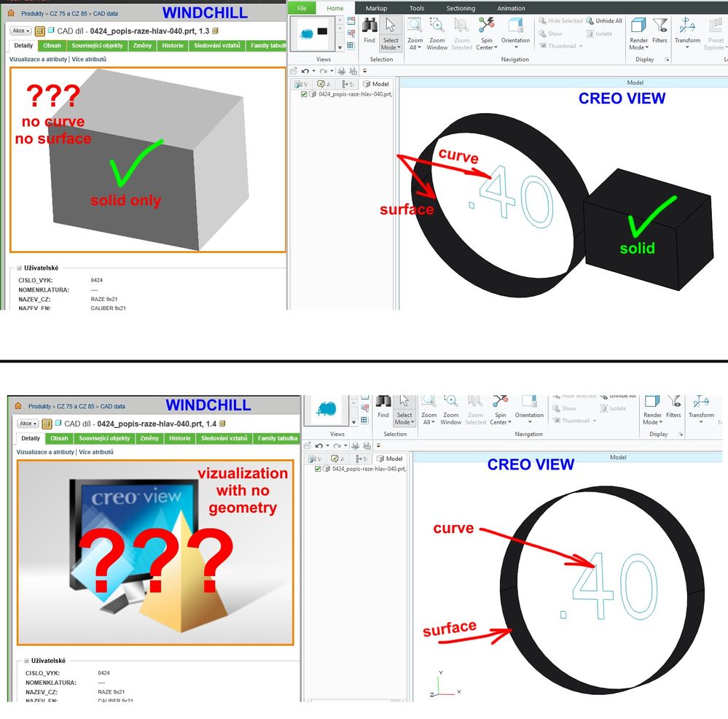Click undo arrow in lower Creo View quick toolbar
728x719 pixels.
tap(319, 446)
